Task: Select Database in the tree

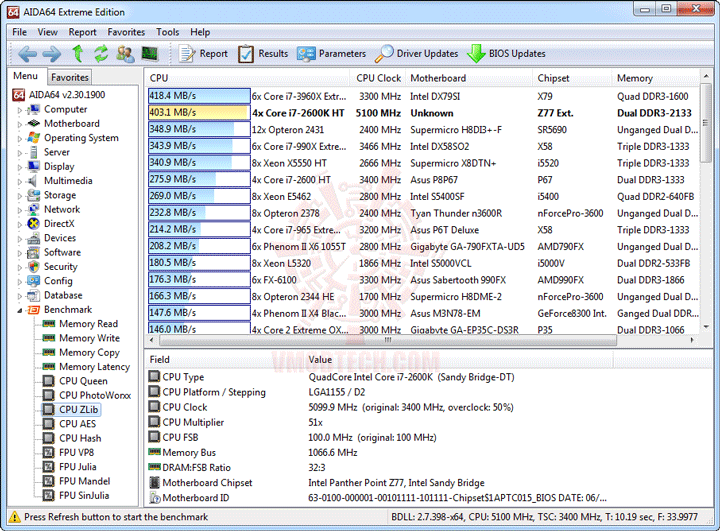Action: pos(63,295)
